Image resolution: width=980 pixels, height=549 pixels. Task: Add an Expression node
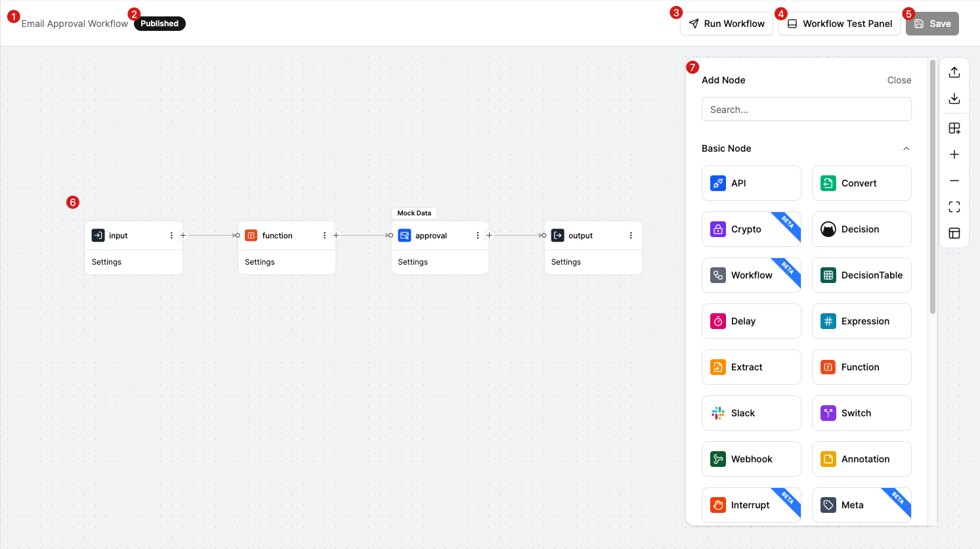tap(862, 321)
